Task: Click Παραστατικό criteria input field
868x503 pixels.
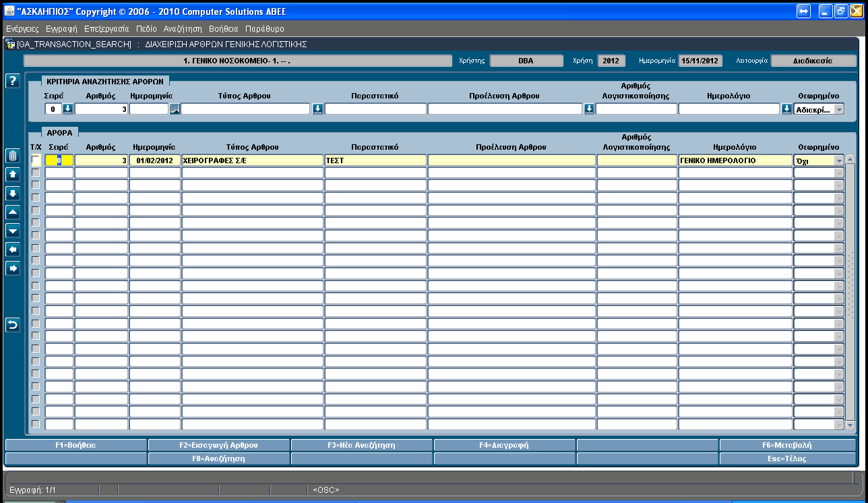Action: 375,109
